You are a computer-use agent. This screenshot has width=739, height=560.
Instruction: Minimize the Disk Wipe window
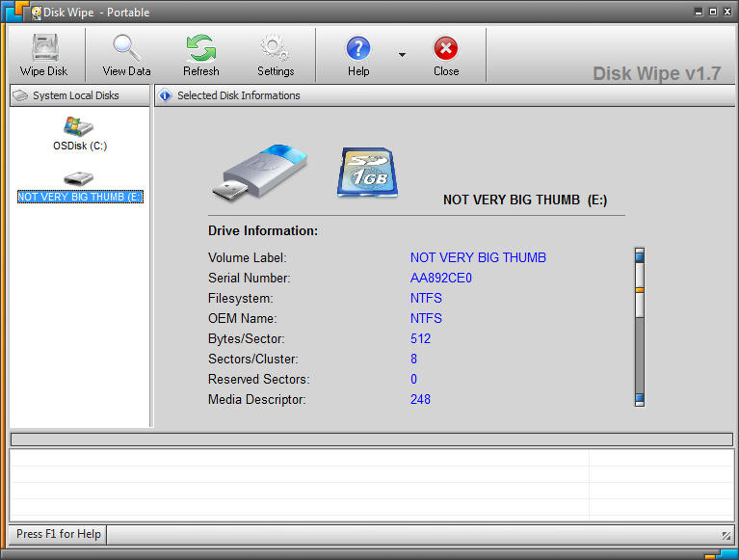(x=699, y=12)
